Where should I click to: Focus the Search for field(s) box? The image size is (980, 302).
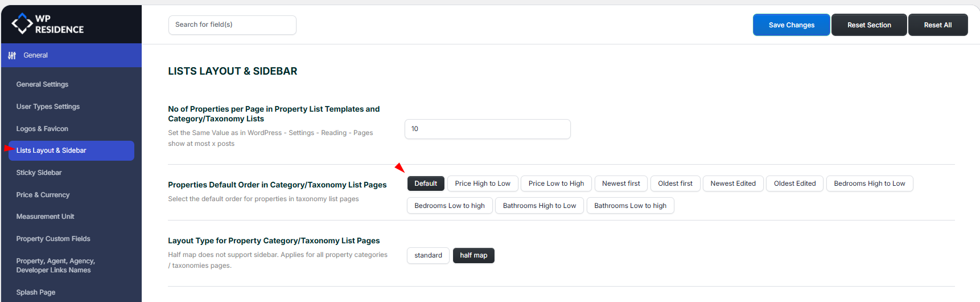coord(232,25)
